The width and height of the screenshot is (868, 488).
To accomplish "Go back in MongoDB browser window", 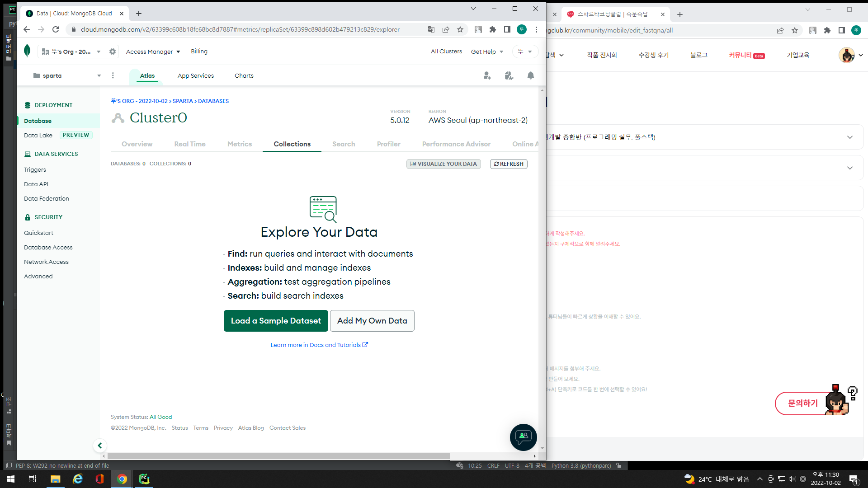I will click(27, 29).
